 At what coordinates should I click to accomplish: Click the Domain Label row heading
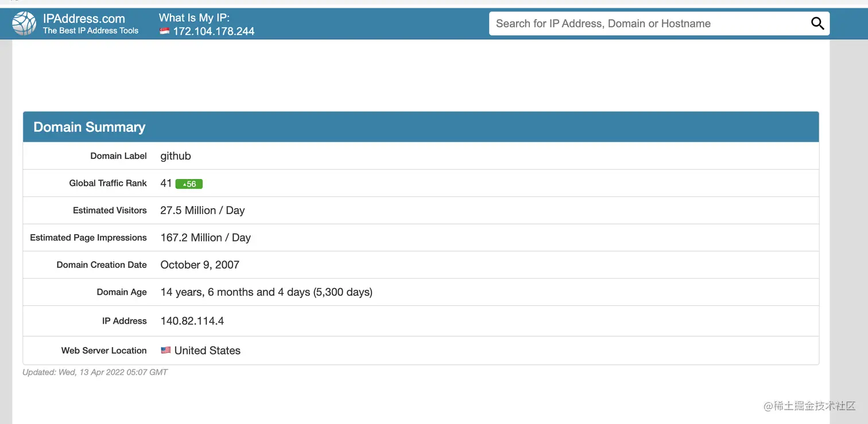coord(119,156)
